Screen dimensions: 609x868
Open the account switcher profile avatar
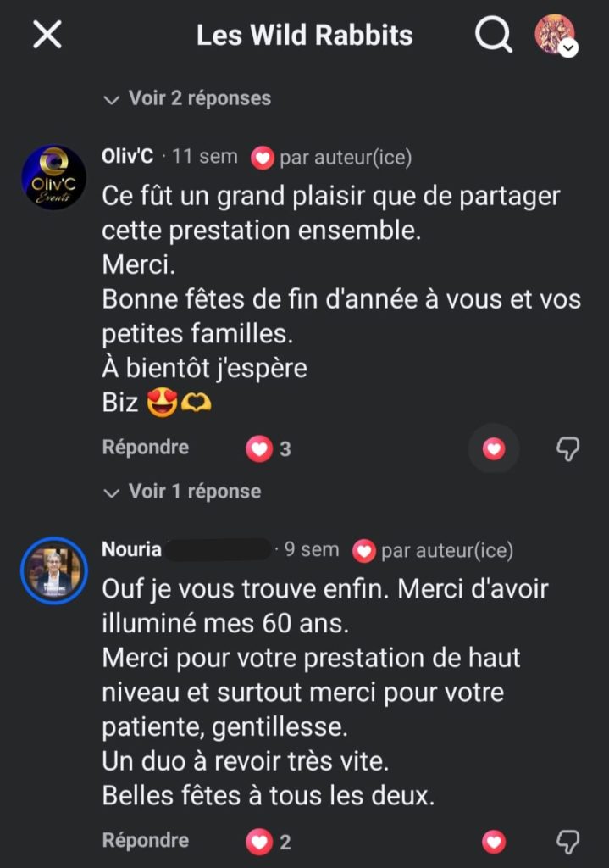tap(555, 35)
